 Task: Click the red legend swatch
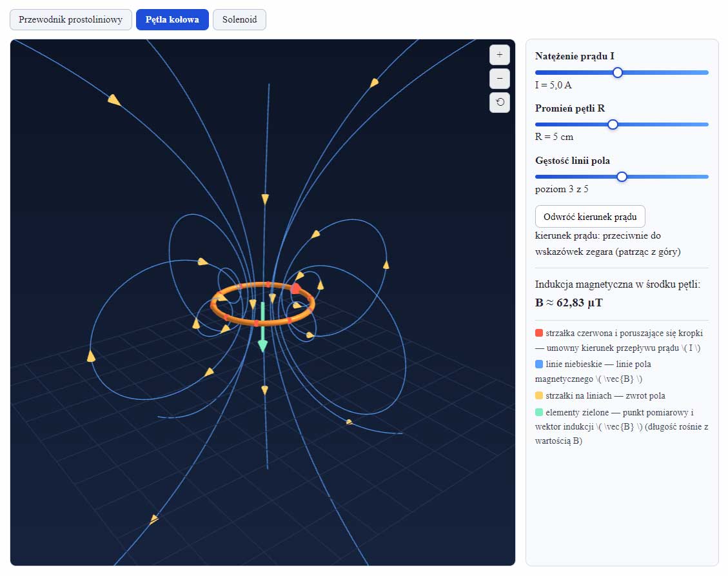click(x=539, y=333)
